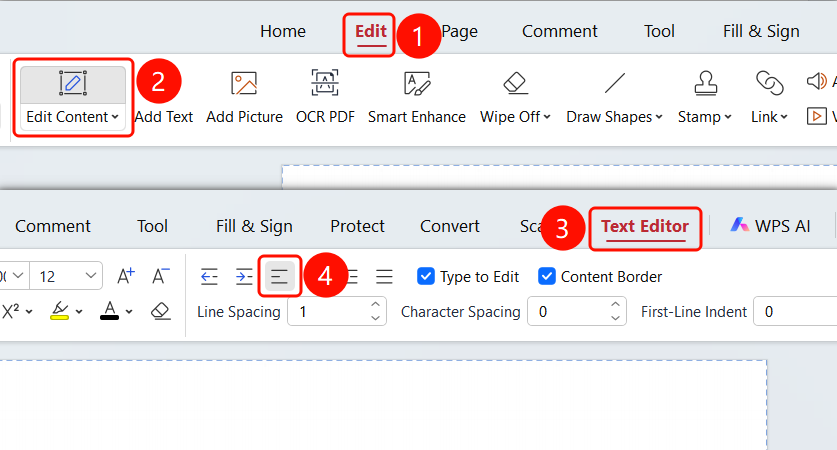Switch to the Home tab
The width and height of the screenshot is (837, 450).
pyautogui.click(x=283, y=31)
